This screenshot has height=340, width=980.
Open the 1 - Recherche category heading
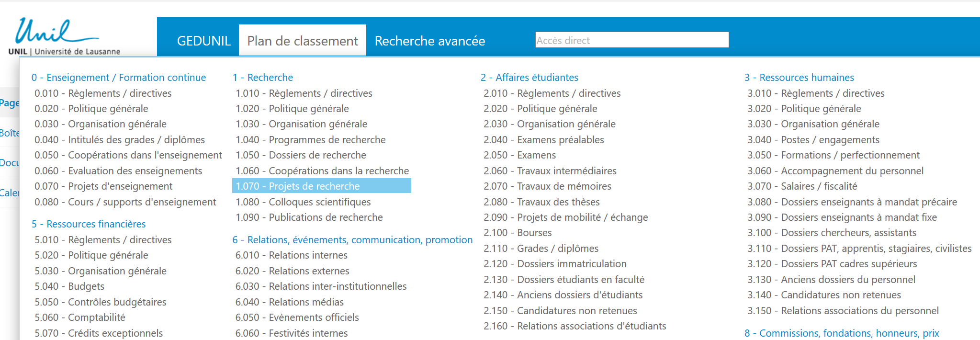point(263,78)
